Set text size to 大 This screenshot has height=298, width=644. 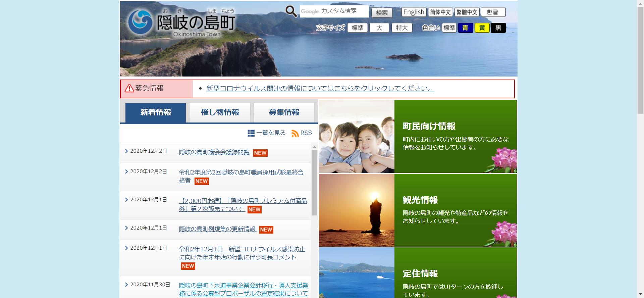(379, 28)
